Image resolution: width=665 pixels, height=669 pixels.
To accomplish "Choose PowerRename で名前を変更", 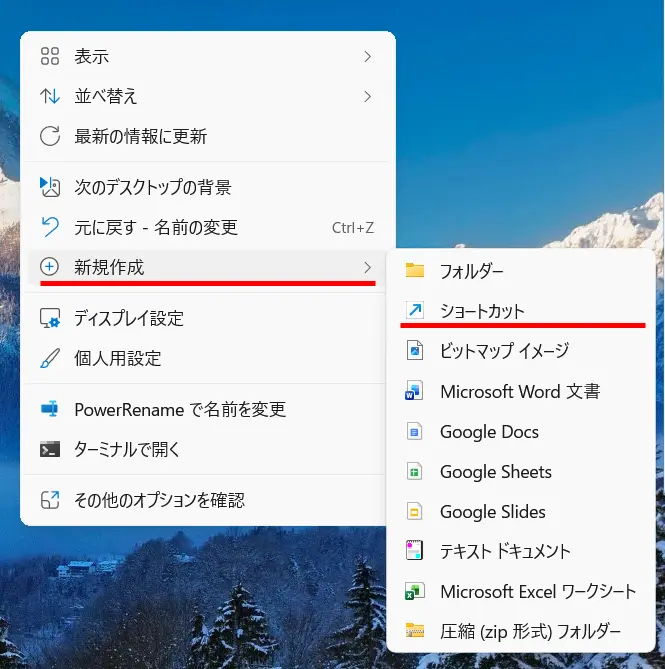I will pos(208,410).
